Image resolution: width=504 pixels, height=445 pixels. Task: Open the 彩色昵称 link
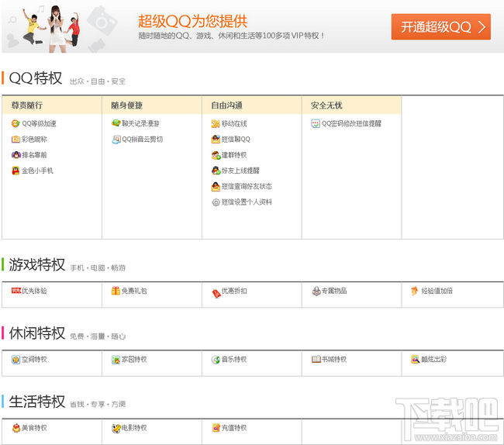click(x=34, y=140)
